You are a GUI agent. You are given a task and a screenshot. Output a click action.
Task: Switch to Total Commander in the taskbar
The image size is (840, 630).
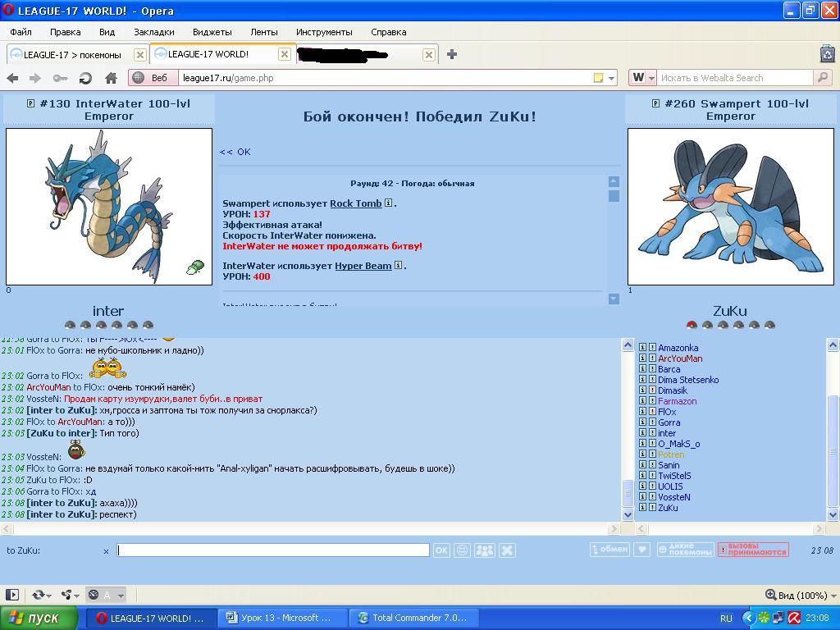414,618
